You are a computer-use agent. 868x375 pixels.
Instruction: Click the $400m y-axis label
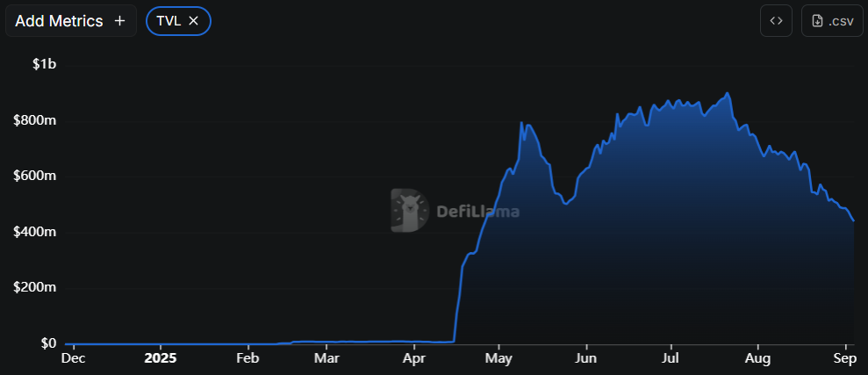point(34,232)
